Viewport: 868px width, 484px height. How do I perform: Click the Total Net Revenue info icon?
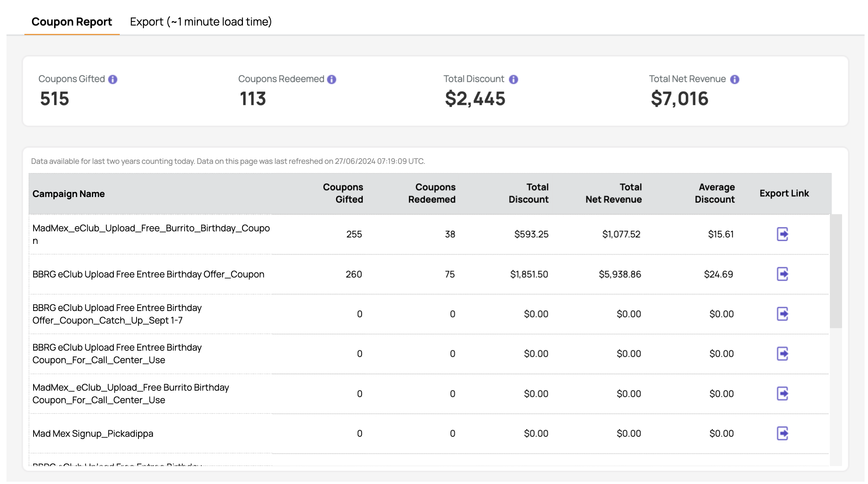click(735, 79)
